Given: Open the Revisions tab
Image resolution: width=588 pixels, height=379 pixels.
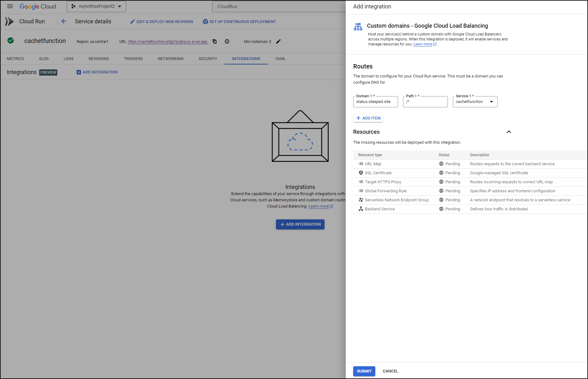Looking at the screenshot, I should point(99,58).
